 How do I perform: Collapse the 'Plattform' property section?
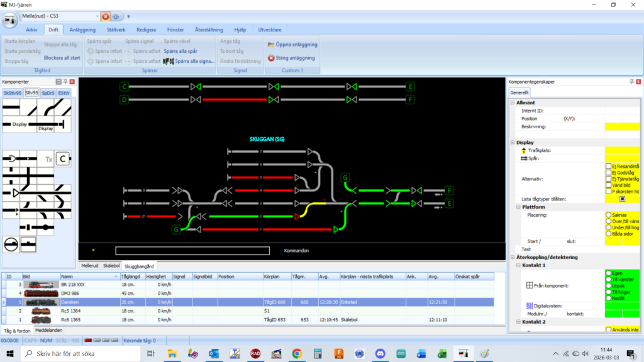(x=519, y=207)
